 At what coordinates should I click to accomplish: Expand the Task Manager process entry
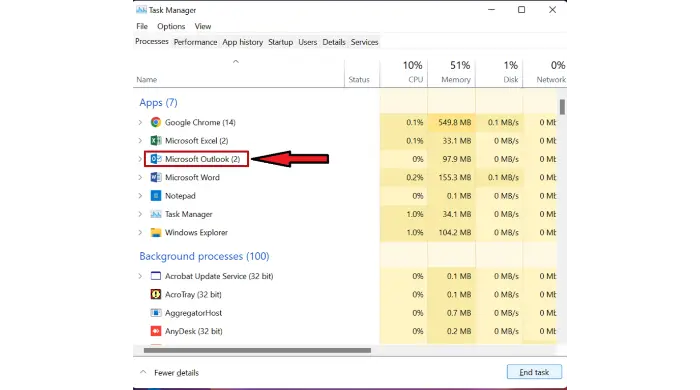pos(140,214)
